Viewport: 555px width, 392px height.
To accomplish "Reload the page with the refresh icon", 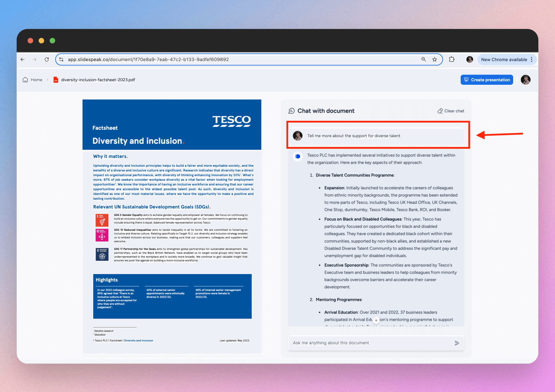I will pyautogui.click(x=47, y=59).
